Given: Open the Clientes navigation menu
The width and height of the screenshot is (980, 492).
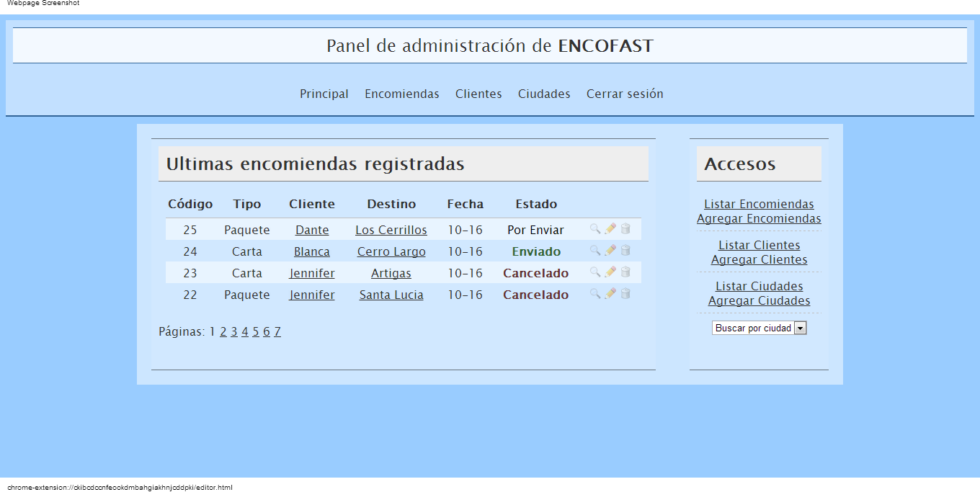Looking at the screenshot, I should [478, 94].
